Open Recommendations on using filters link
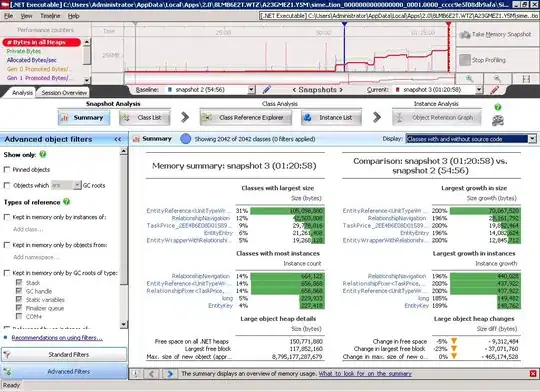This screenshot has width=540, height=392. click(x=57, y=338)
